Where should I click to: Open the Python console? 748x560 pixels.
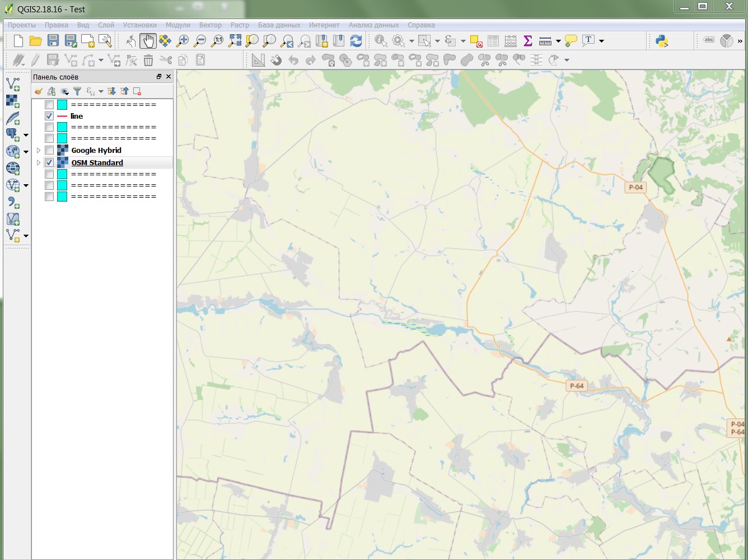pos(661,40)
